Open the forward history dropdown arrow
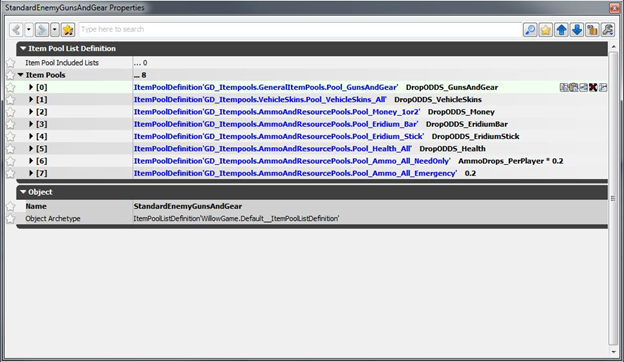 (55, 30)
